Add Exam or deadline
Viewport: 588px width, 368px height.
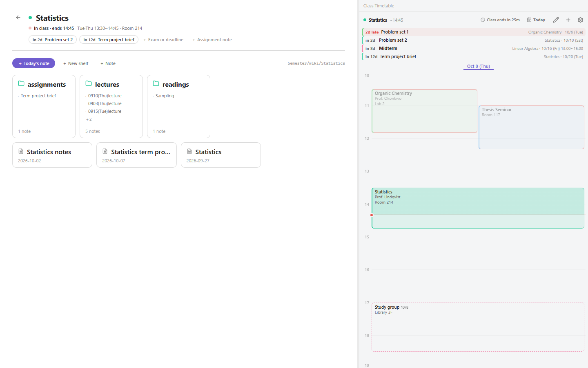click(163, 40)
